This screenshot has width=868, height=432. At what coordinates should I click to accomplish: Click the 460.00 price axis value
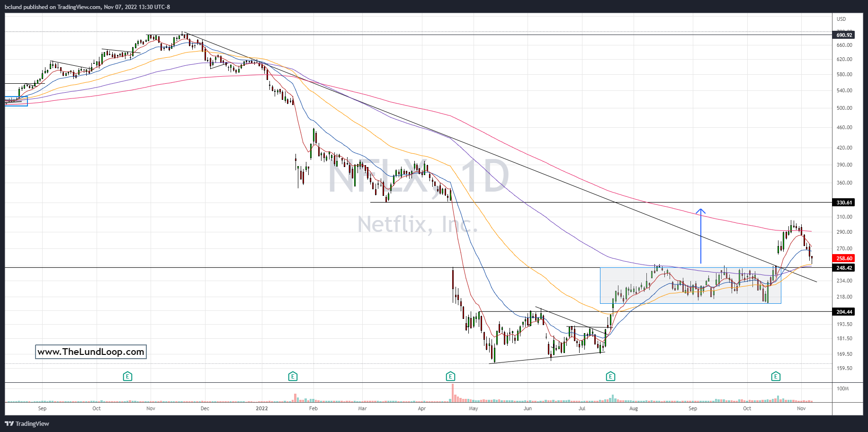[x=844, y=127]
